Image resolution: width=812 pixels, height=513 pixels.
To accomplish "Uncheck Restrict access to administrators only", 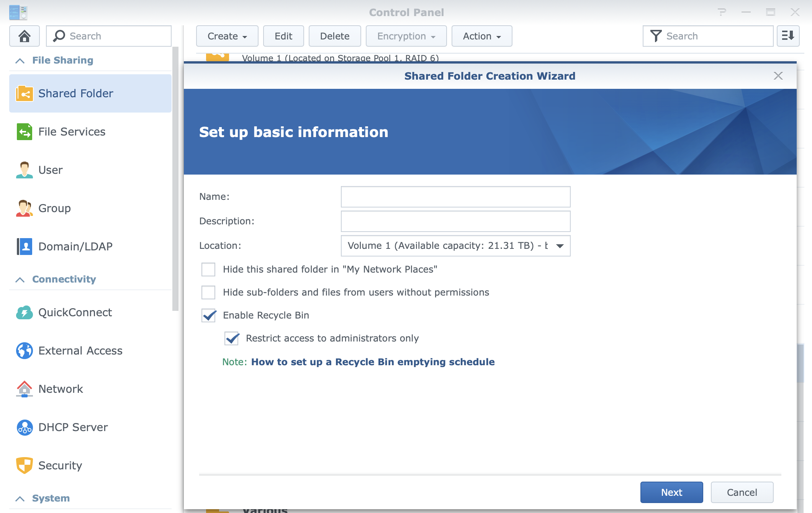I will click(231, 338).
